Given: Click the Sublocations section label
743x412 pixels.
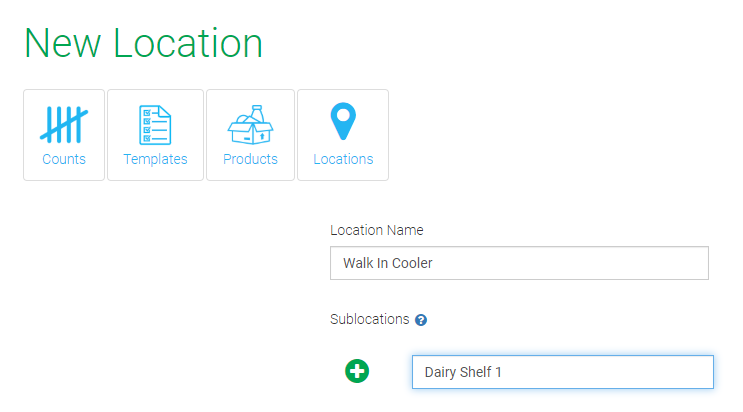Looking at the screenshot, I should click(x=369, y=319).
